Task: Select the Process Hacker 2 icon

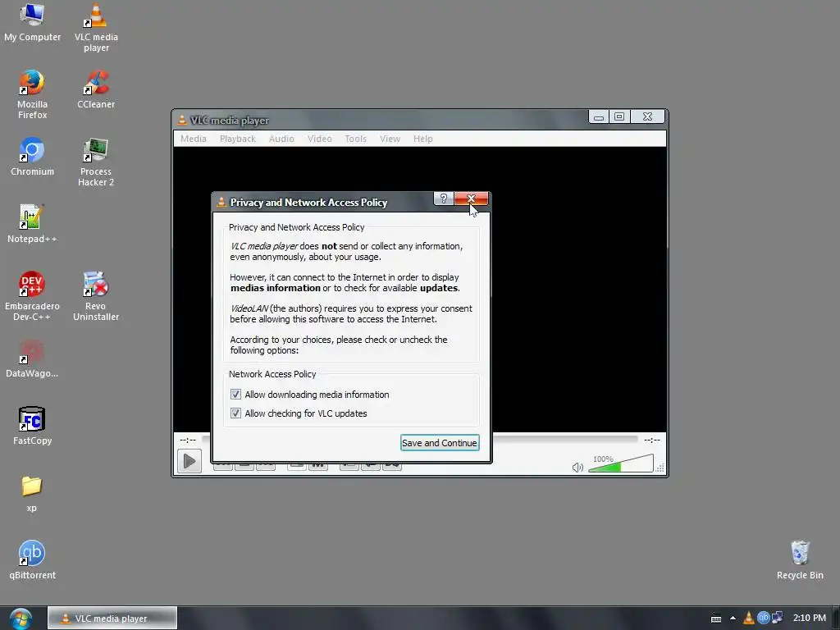Action: pos(96,162)
